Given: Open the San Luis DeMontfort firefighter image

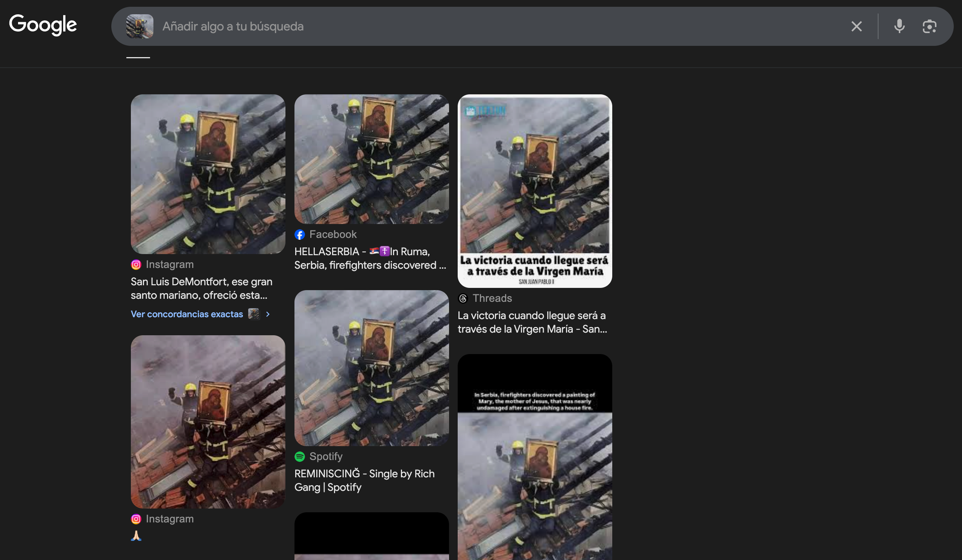Looking at the screenshot, I should 208,174.
